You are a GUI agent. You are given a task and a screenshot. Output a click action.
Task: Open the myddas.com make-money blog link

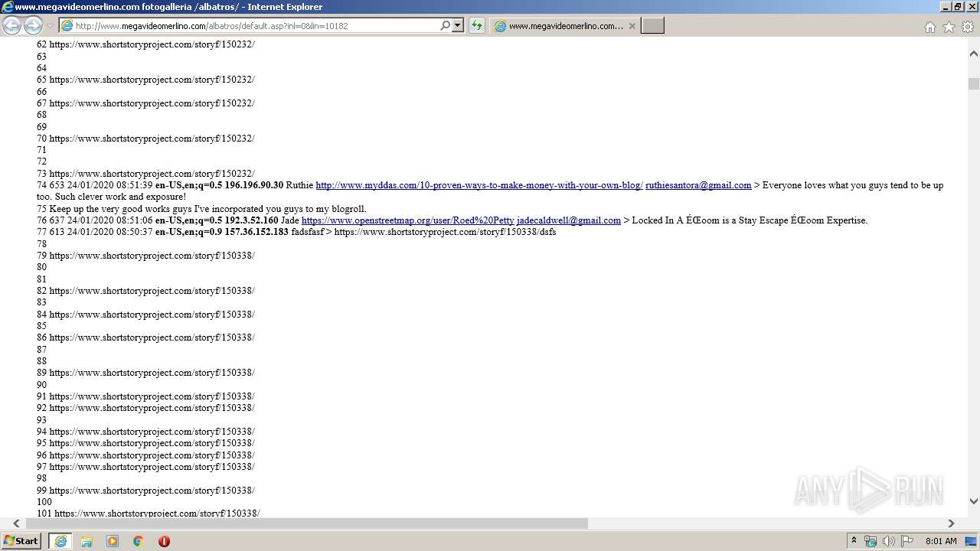479,185
